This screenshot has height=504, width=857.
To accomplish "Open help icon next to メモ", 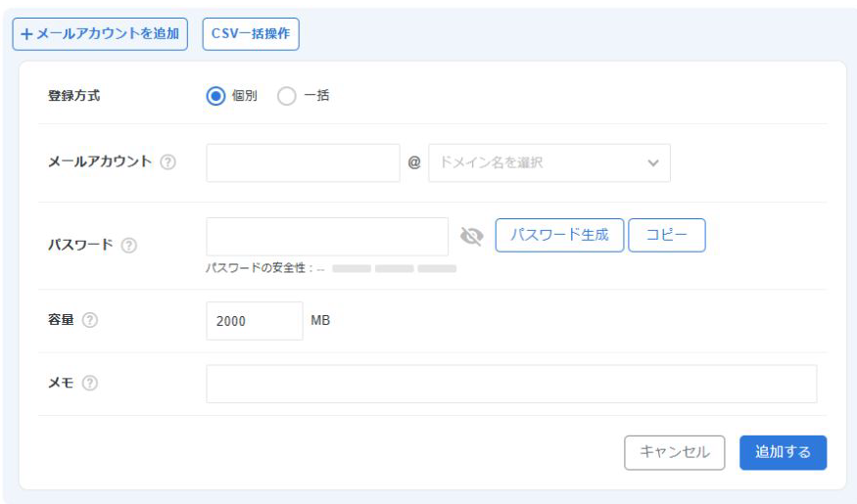I will point(90,383).
